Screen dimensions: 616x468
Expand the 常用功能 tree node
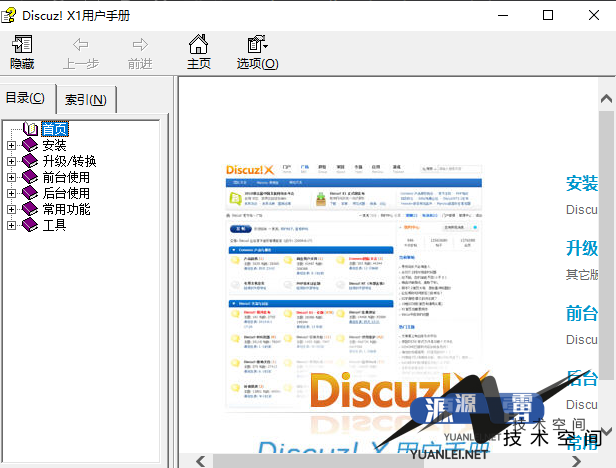tap(11, 209)
